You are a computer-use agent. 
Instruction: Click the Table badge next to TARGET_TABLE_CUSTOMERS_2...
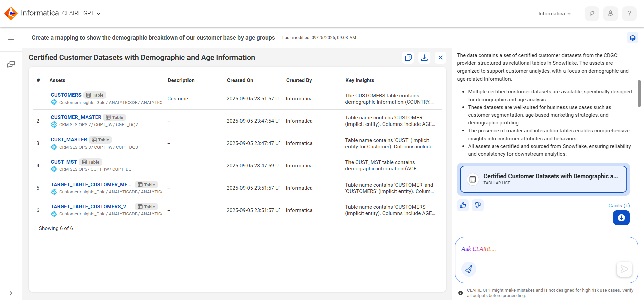146,207
